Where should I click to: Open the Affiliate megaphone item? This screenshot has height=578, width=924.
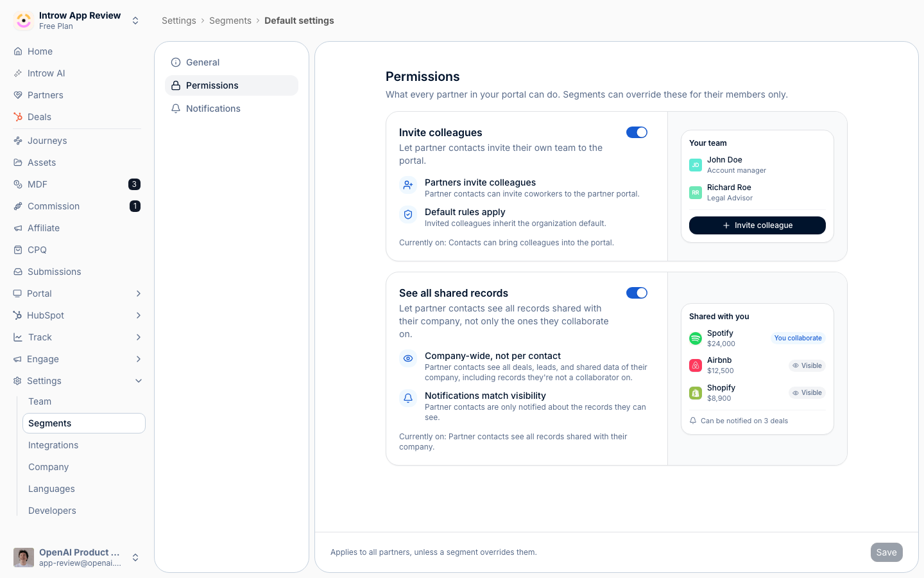[77, 228]
